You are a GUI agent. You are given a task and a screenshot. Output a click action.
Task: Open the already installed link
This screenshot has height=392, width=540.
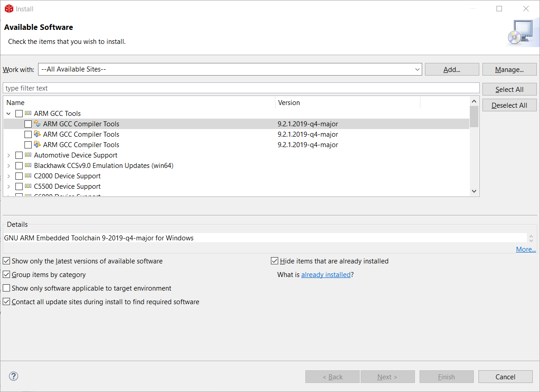[326, 274]
